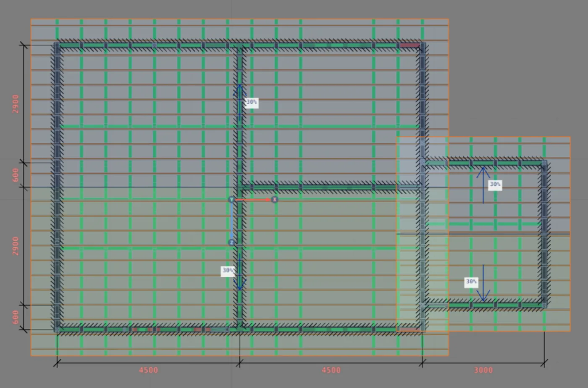Select the bottom 600 vertical dimension label
This screenshot has height=388, width=588.
click(x=16, y=317)
